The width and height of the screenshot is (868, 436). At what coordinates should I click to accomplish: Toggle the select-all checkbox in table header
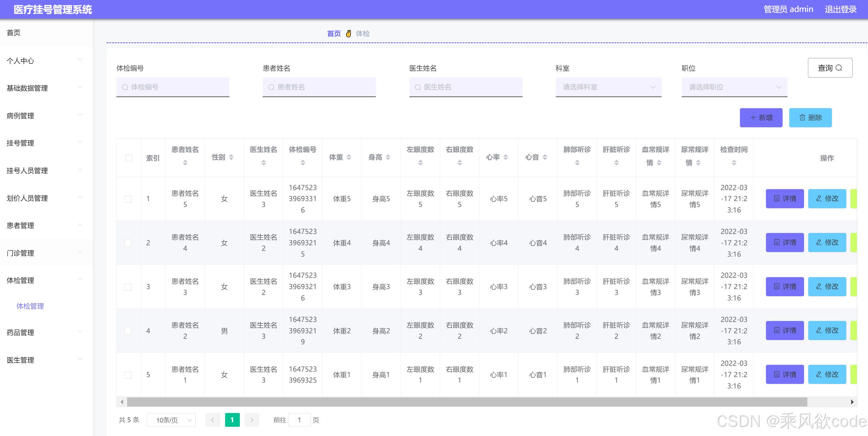pyautogui.click(x=129, y=158)
